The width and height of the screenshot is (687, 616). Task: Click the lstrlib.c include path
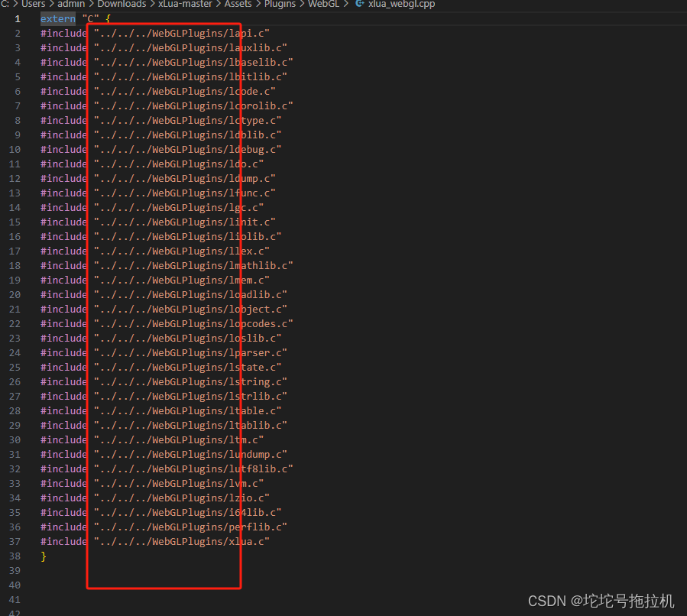(x=190, y=397)
